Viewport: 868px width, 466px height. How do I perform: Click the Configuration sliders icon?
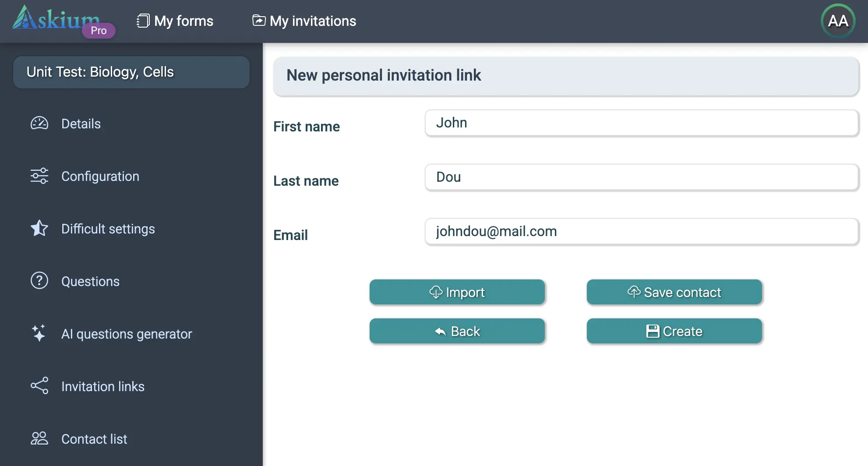pos(39,176)
